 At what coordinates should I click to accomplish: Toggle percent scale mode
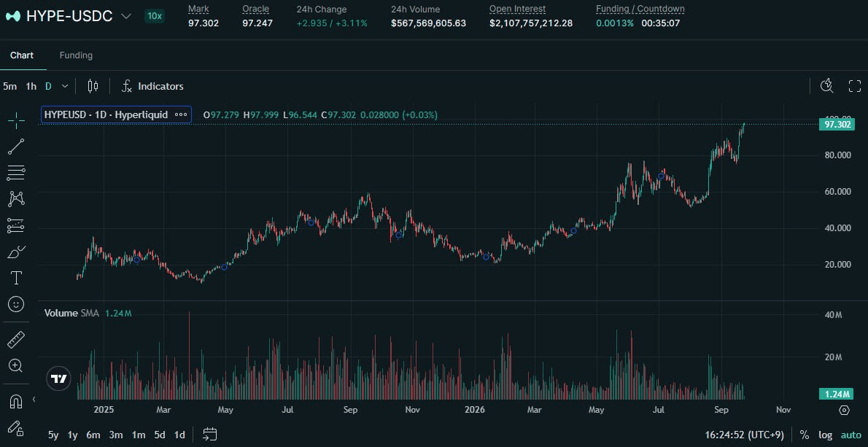coord(805,435)
